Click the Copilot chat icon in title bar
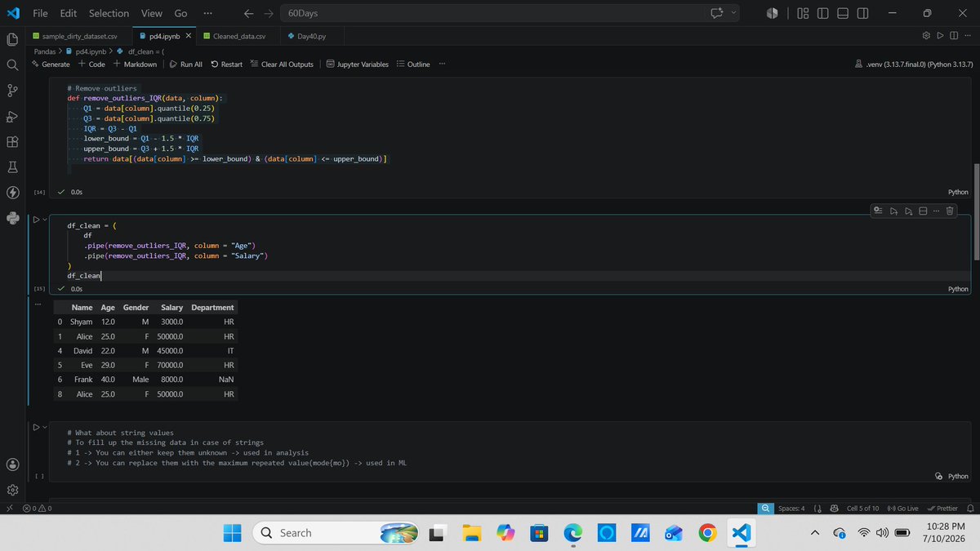 [718, 13]
